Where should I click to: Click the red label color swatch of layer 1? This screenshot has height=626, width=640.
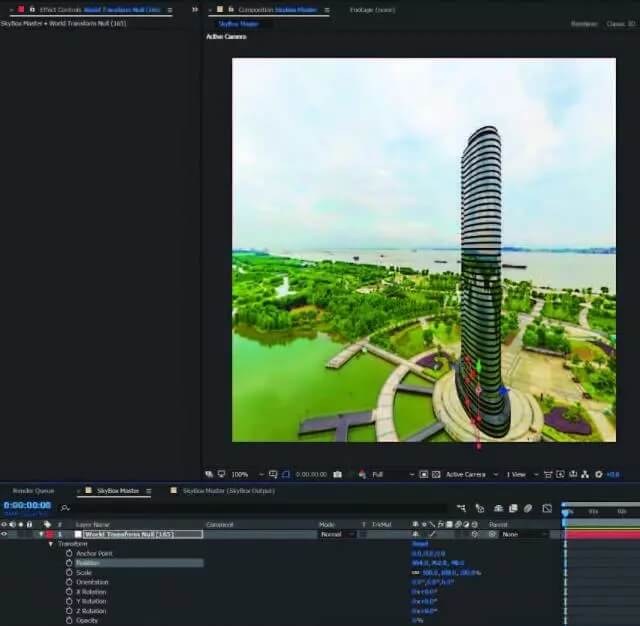click(47, 534)
